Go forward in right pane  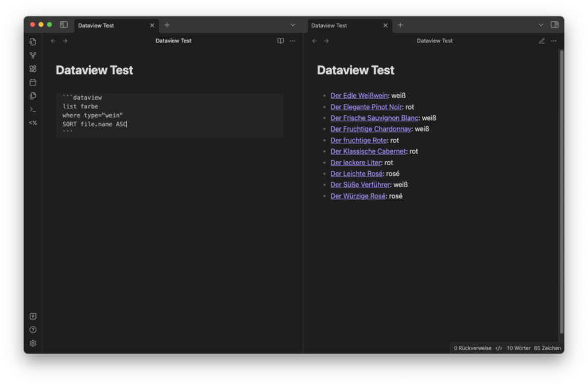(327, 41)
